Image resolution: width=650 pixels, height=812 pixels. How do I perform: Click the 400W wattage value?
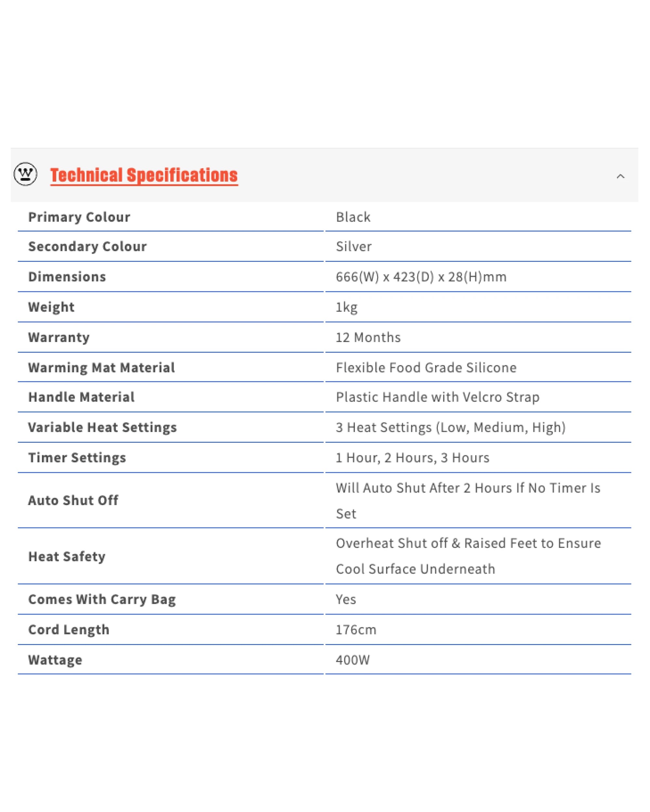pos(353,660)
